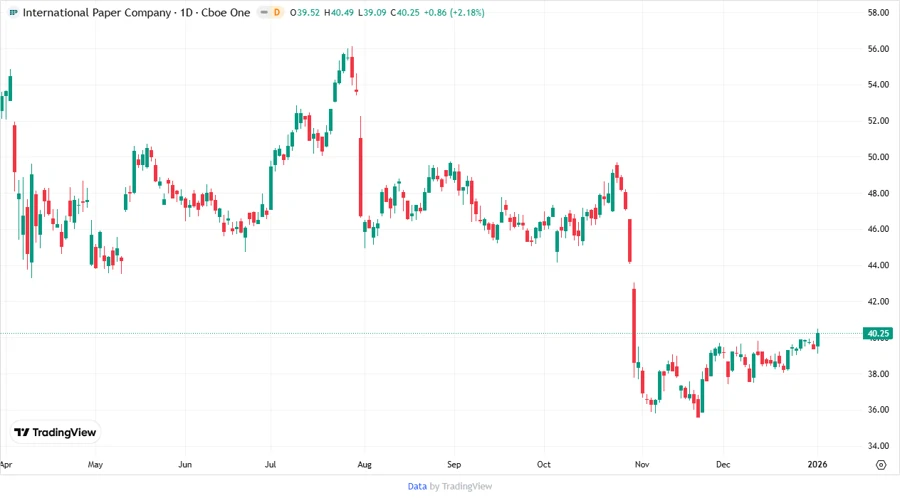This screenshot has width=900, height=498.
Task: Click the International Paper company logo icon
Action: tap(13, 13)
